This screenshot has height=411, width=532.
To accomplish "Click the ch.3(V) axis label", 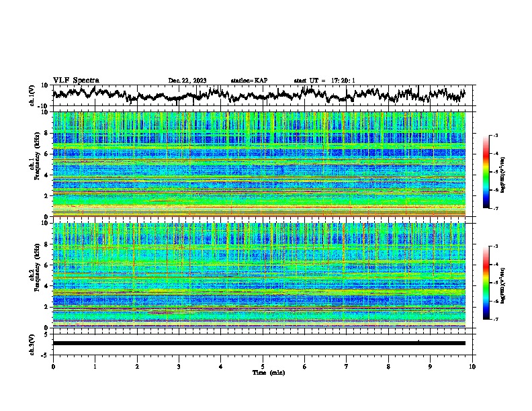I will pos(32,345).
